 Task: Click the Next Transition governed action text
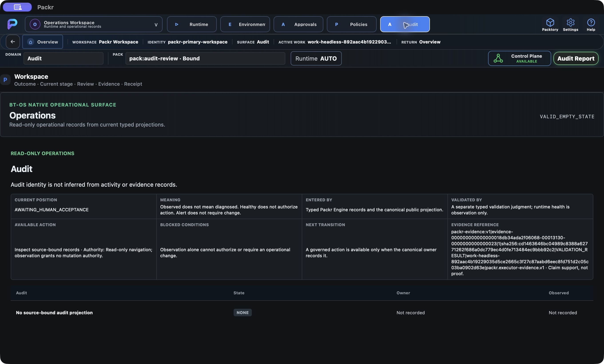pos(371,253)
